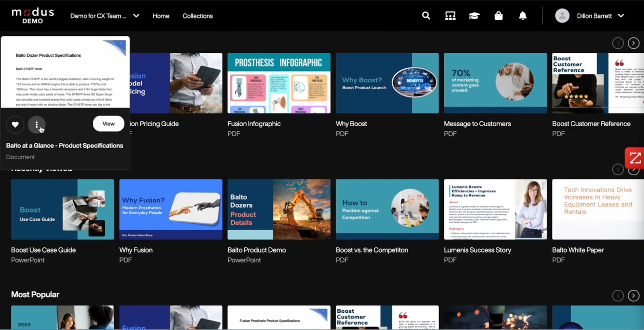The width and height of the screenshot is (644, 330).
Task: Click previous arrow of Recently Viewed carousel
Action: click(x=618, y=169)
